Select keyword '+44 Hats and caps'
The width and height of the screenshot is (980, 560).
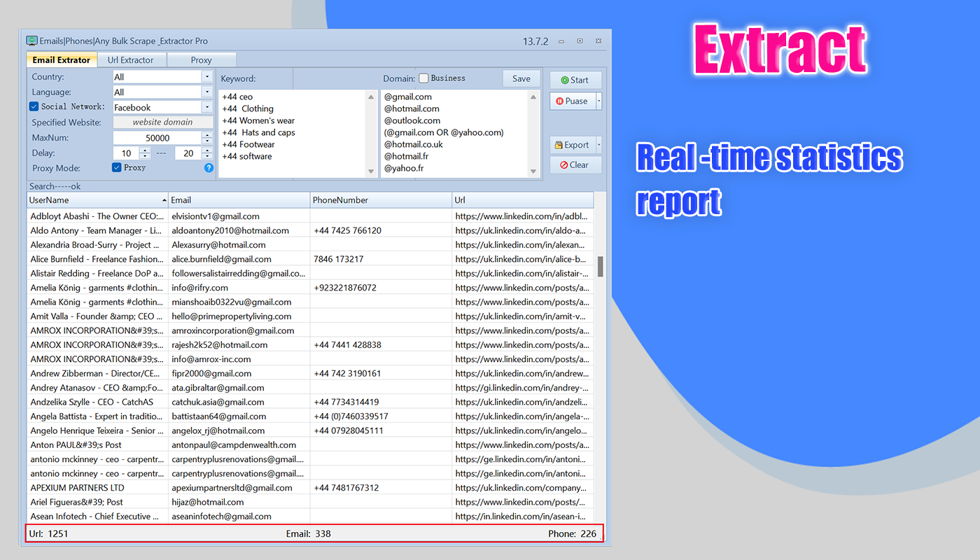(258, 132)
